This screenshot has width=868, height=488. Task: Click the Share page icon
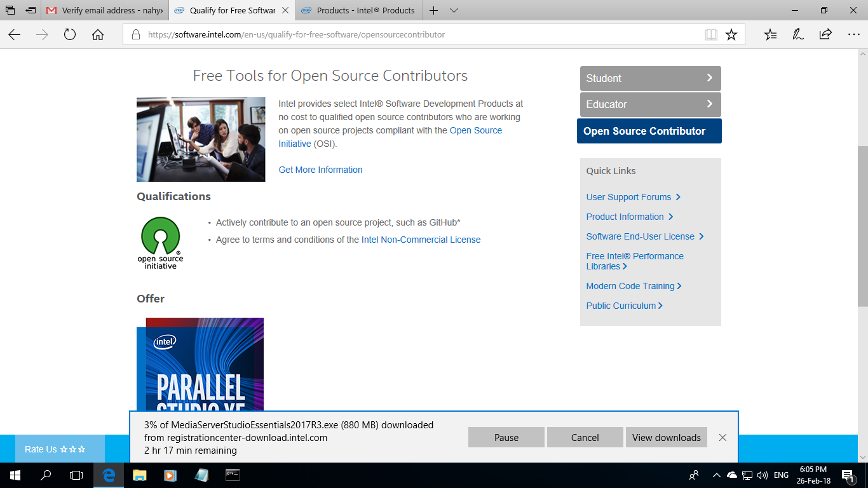(825, 35)
